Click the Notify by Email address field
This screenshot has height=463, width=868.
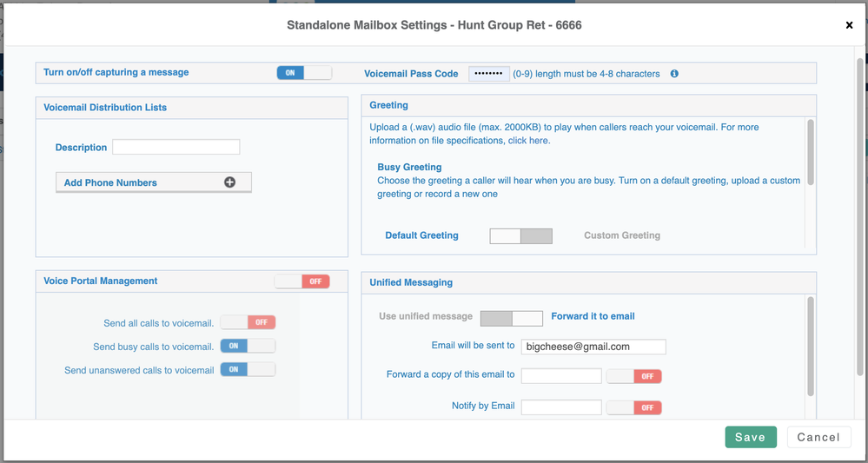(561, 407)
